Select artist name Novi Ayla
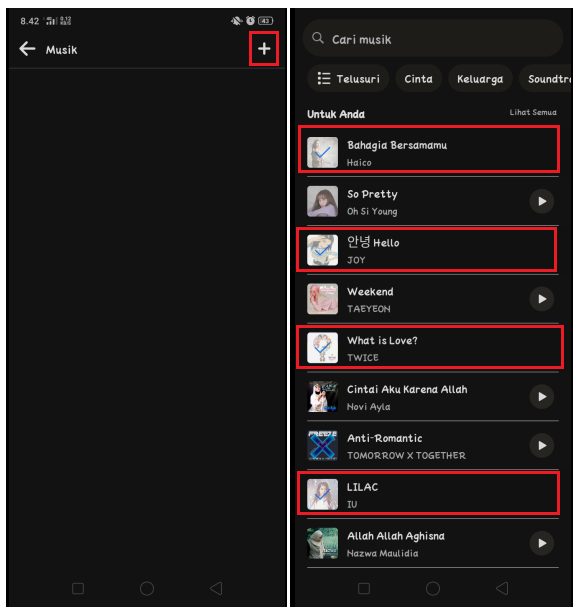This screenshot has height=612, width=580. click(x=368, y=407)
